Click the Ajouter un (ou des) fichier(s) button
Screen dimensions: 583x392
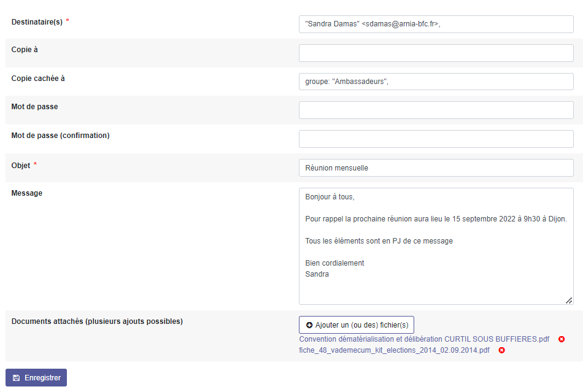(357, 325)
